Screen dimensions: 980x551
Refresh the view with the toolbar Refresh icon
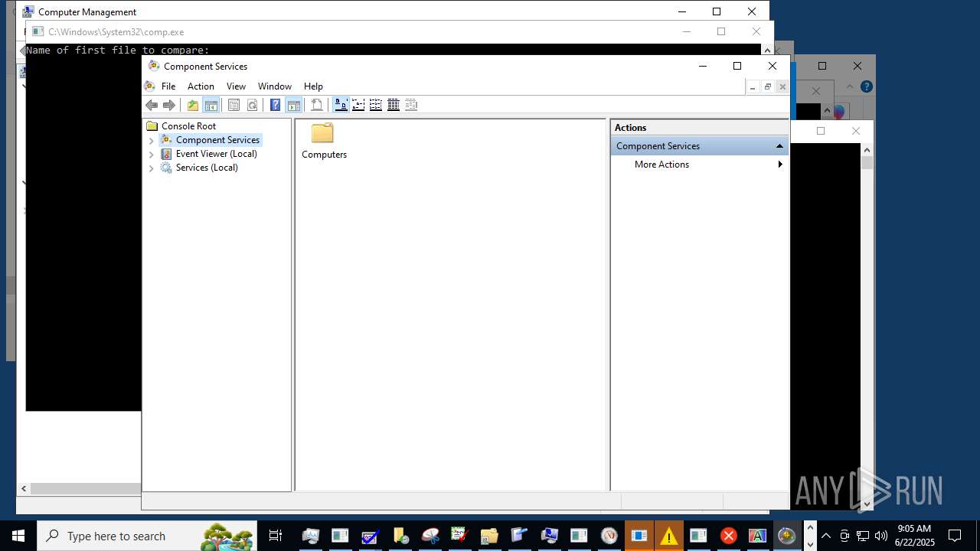(252, 105)
